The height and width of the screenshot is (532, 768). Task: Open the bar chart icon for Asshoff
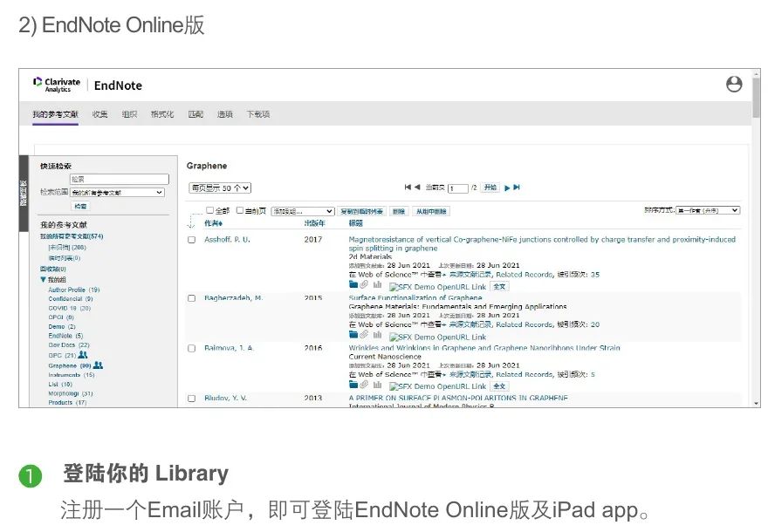point(377,284)
